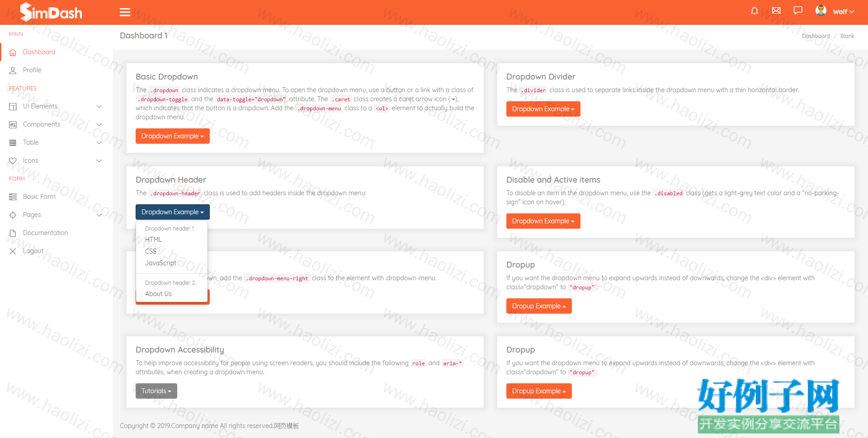Click the .divider code text
The width and height of the screenshot is (868, 438).
[x=533, y=90]
